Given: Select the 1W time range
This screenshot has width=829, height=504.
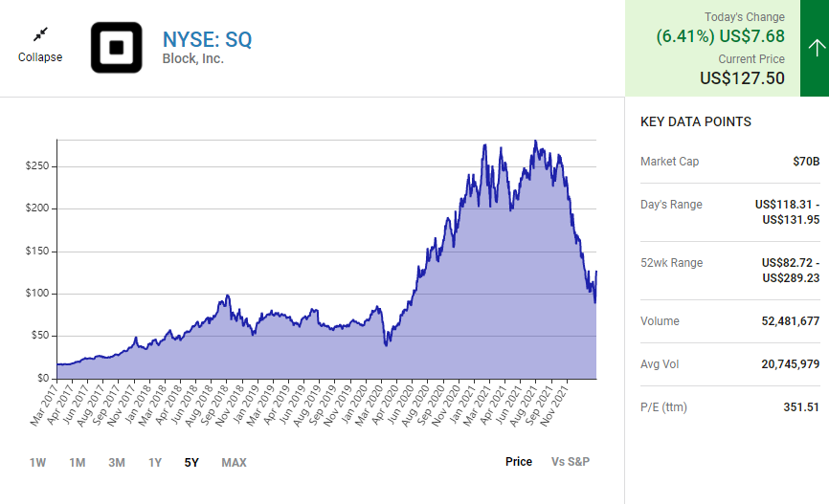Looking at the screenshot, I should point(37,463).
